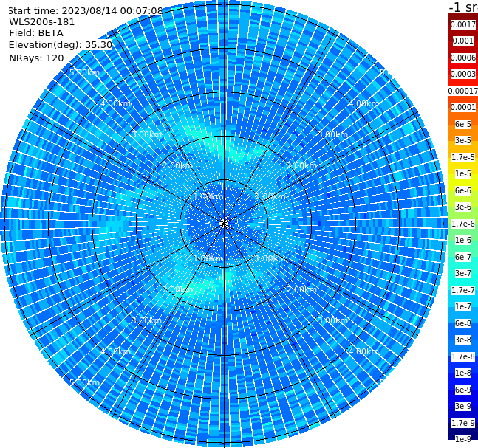Screen dimensions: 478x448
Task: Click the upper-left 5.00km range label
Action: click(84, 72)
